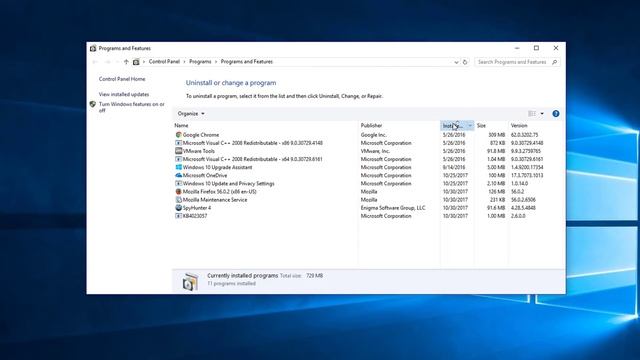Open the recent locations dropdown arrow
Image resolution: width=640 pixels, height=360 pixels.
point(117,62)
